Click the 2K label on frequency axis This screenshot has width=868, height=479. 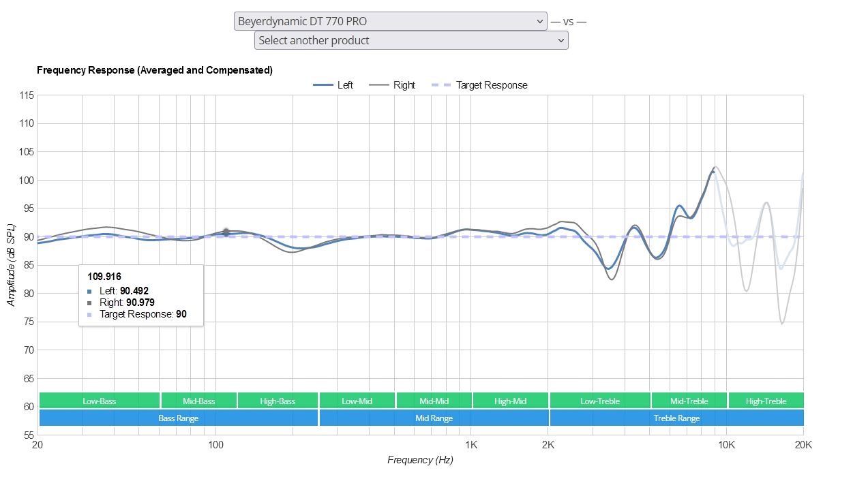coord(548,444)
